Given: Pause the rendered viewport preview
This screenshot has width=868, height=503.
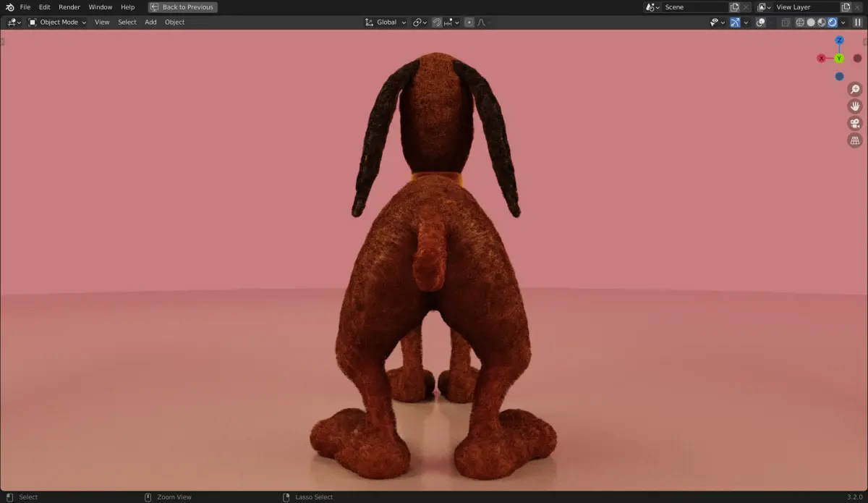Looking at the screenshot, I should coord(856,22).
